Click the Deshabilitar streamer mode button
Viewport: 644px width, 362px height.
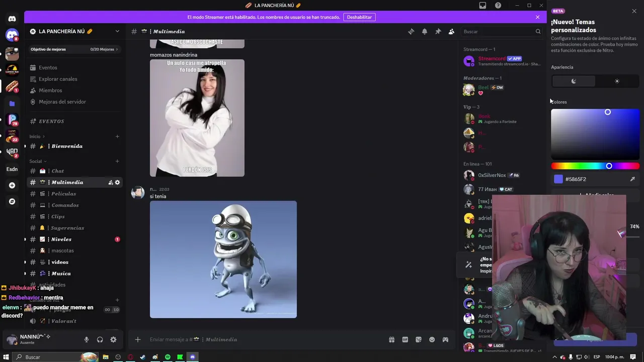pos(359,17)
